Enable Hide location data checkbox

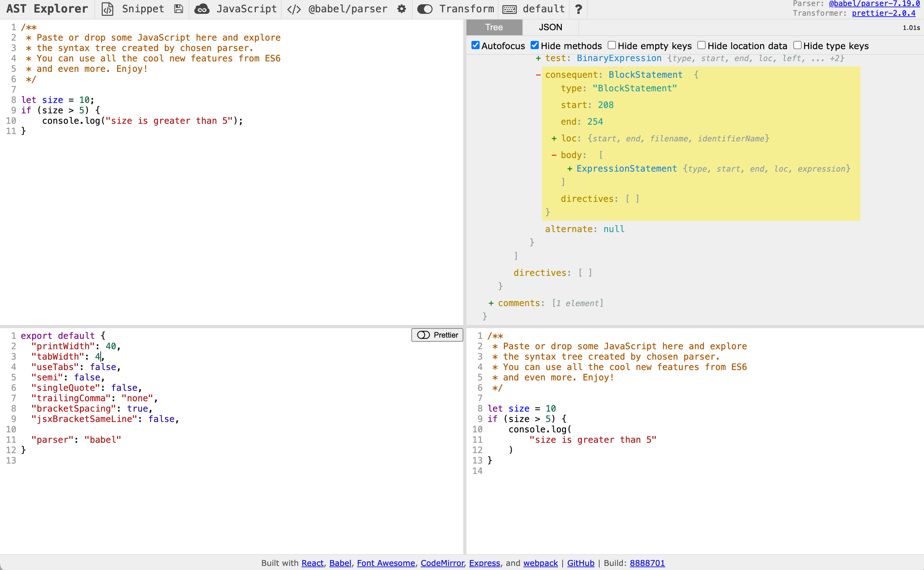coord(701,46)
